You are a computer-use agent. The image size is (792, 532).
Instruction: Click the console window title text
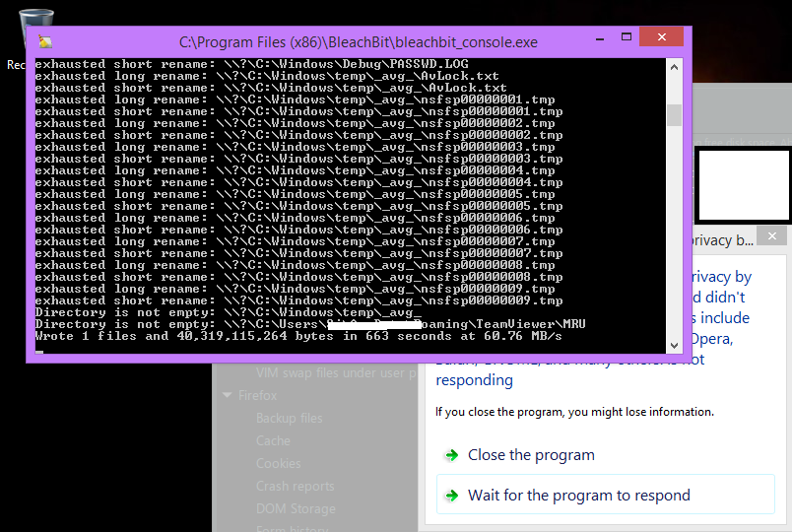pos(359,42)
